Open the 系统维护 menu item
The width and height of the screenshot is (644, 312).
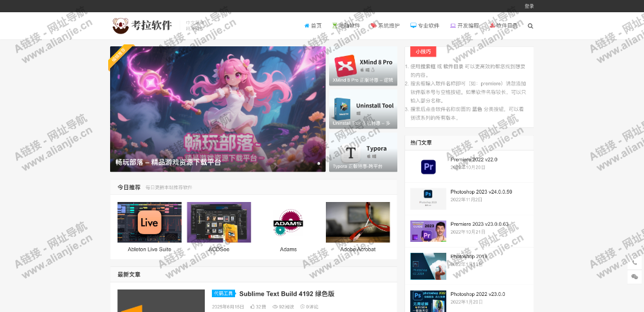tap(388, 26)
